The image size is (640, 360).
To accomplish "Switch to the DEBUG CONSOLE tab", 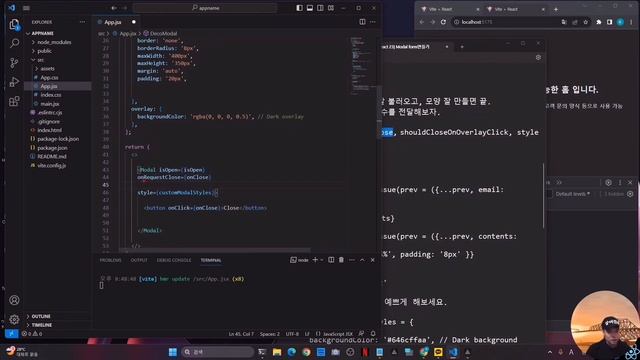I will tap(174, 260).
